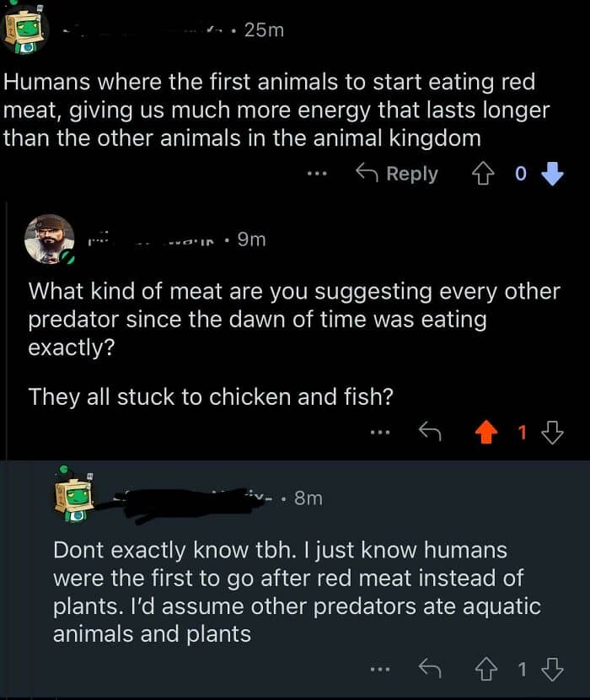The height and width of the screenshot is (700, 590).
Task: Click the 8m timestamp on the last reply
Action: coord(308,498)
